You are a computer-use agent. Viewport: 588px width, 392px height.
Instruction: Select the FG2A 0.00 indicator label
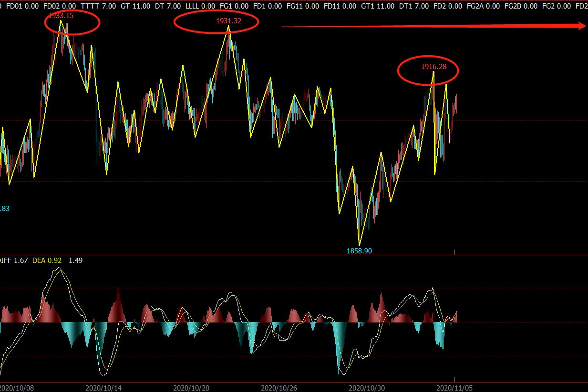coord(483,6)
